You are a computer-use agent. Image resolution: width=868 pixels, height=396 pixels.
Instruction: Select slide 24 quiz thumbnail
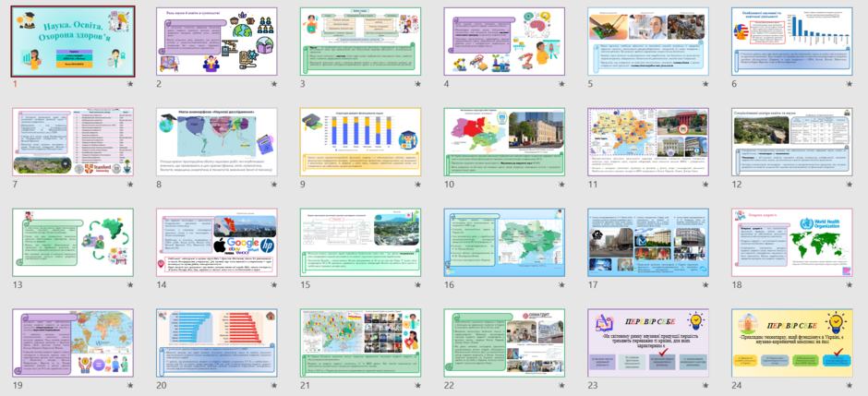coord(792,343)
